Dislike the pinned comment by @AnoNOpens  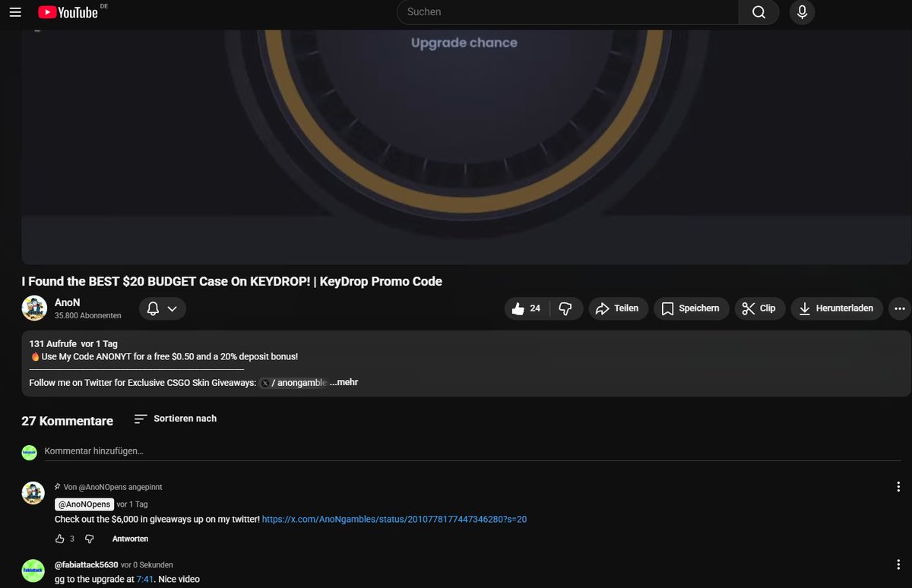coord(89,539)
